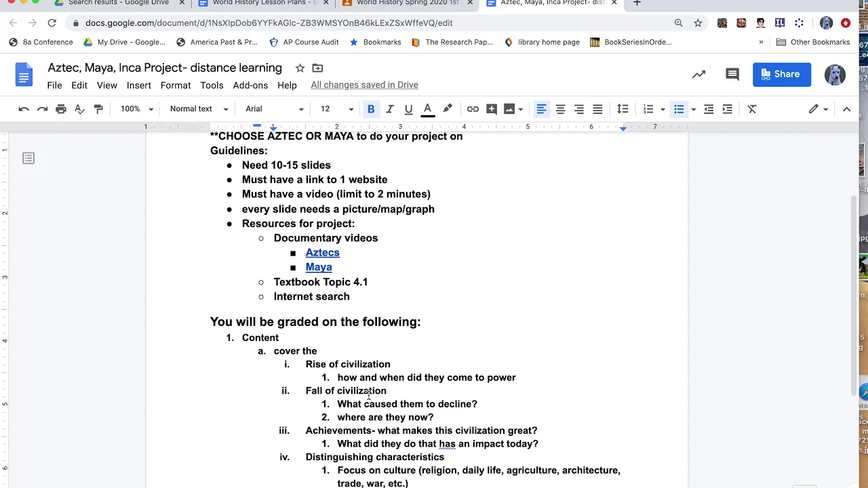The width and height of the screenshot is (868, 488).
Task: Click All changes saved in Drive
Action: (x=364, y=85)
